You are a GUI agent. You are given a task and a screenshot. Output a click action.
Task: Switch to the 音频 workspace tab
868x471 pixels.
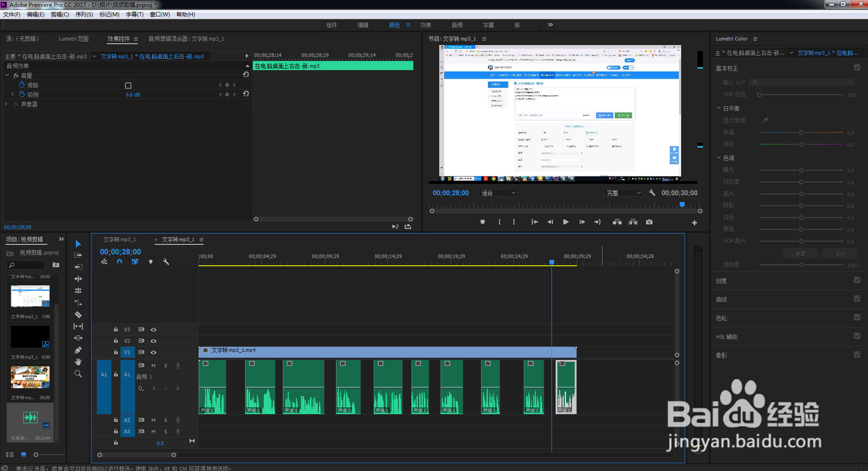457,25
